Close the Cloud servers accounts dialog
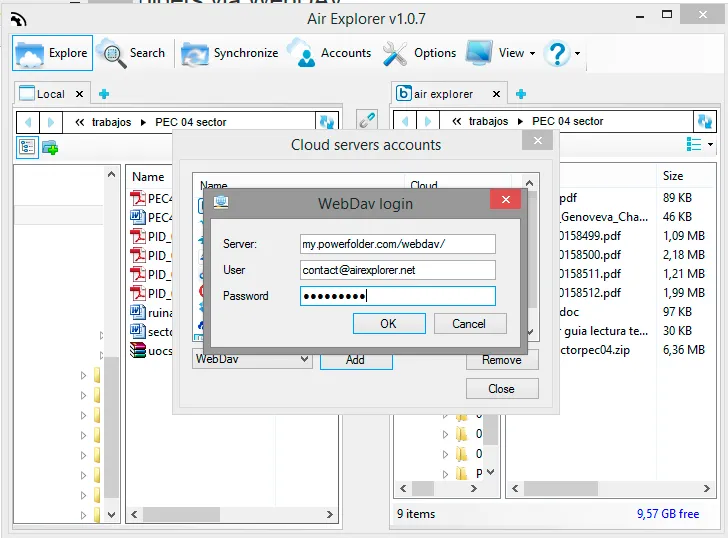728x538 pixels. click(x=537, y=140)
